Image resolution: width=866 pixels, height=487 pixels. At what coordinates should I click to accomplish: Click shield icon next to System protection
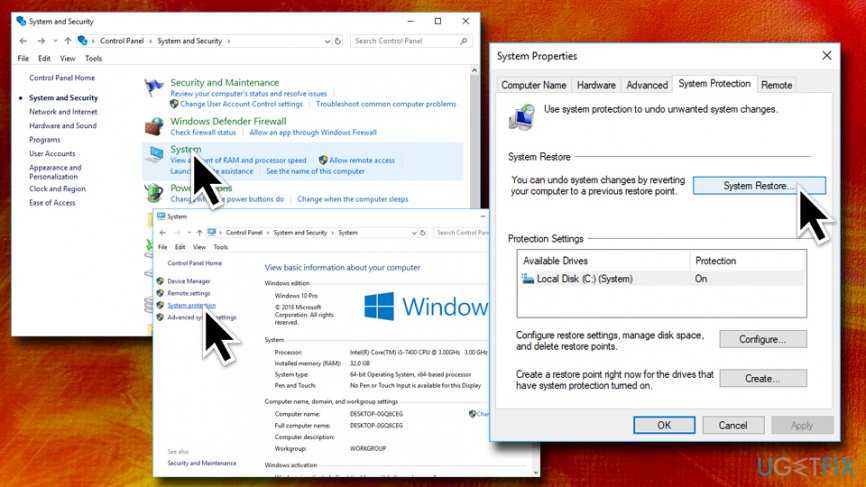pyautogui.click(x=160, y=305)
